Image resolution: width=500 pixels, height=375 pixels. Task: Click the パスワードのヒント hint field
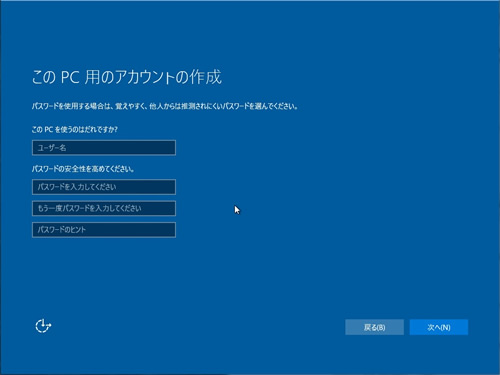pyautogui.click(x=104, y=230)
